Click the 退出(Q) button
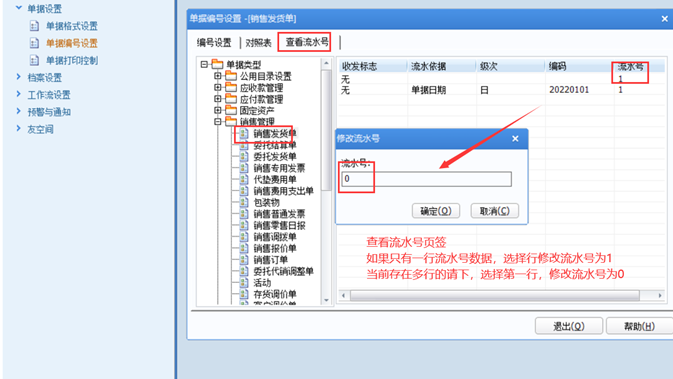The image size is (673, 379). click(x=569, y=326)
